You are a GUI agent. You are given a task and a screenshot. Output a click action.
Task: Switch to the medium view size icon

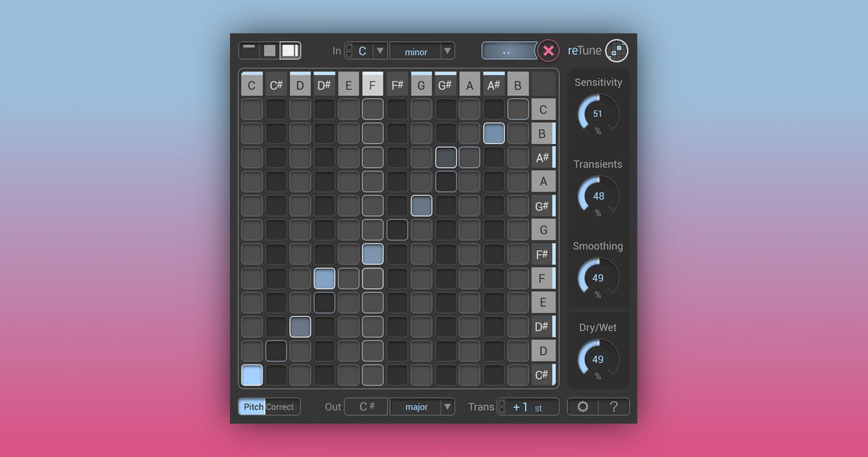[x=269, y=51]
